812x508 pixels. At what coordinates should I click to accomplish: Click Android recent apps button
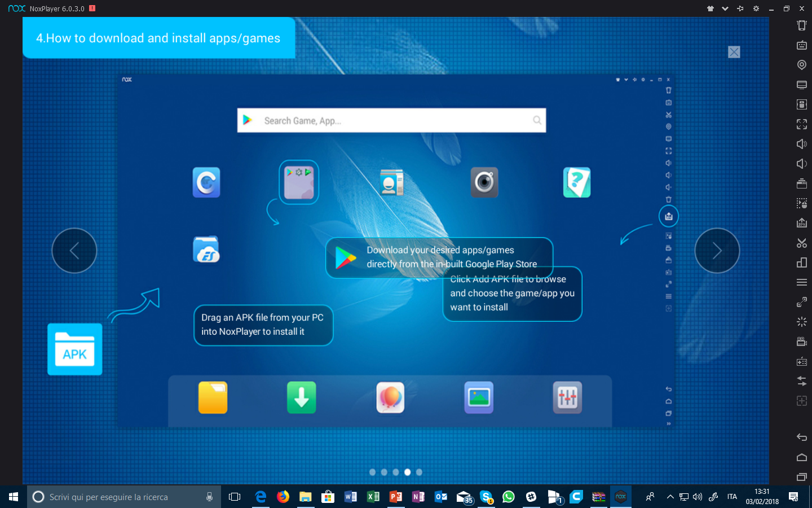pyautogui.click(x=801, y=477)
